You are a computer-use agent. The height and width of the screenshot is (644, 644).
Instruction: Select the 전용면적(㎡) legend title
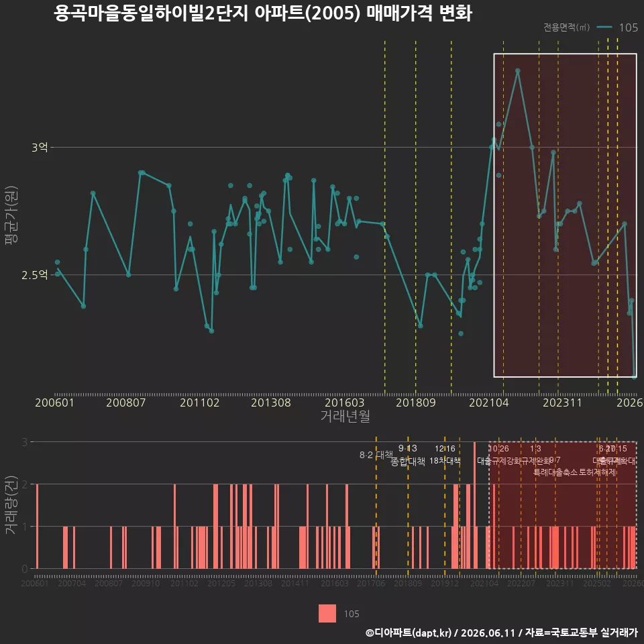(x=566, y=28)
